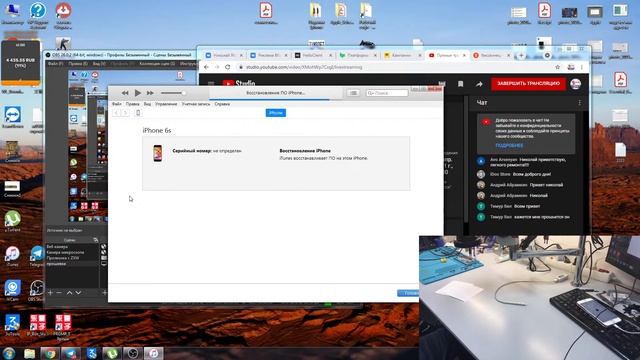The width and height of the screenshot is (640, 360).
Task: Click the iTunes back navigation arrow
Action: pos(116,113)
